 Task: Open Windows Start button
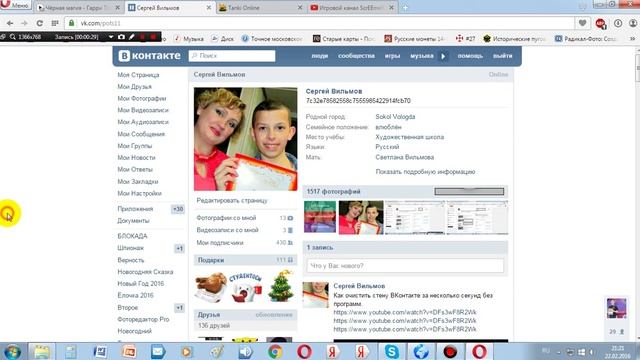point(12,352)
